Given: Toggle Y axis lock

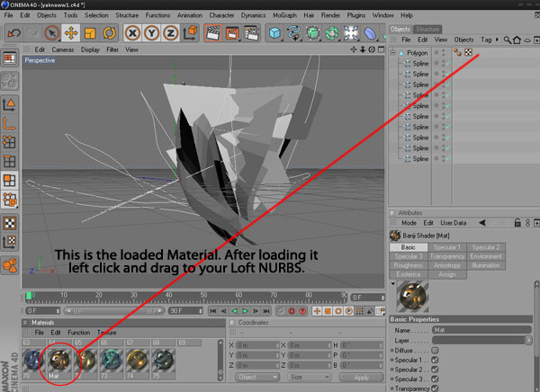Looking at the screenshot, I should point(151,33).
